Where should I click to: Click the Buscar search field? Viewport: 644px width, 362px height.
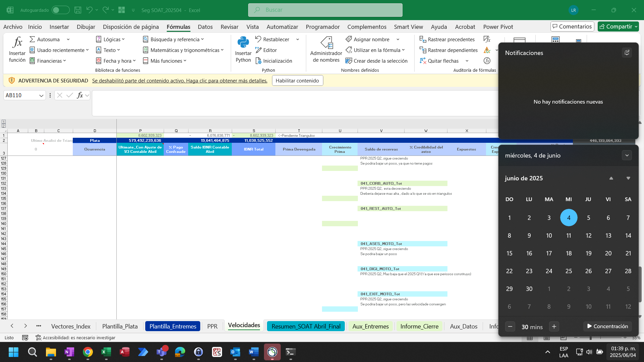[x=325, y=10]
